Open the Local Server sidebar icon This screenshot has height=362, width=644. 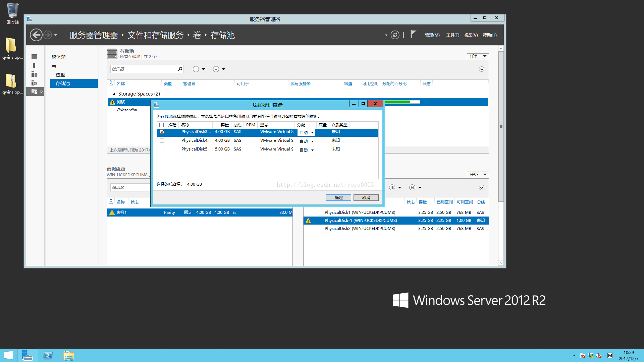click(34, 65)
